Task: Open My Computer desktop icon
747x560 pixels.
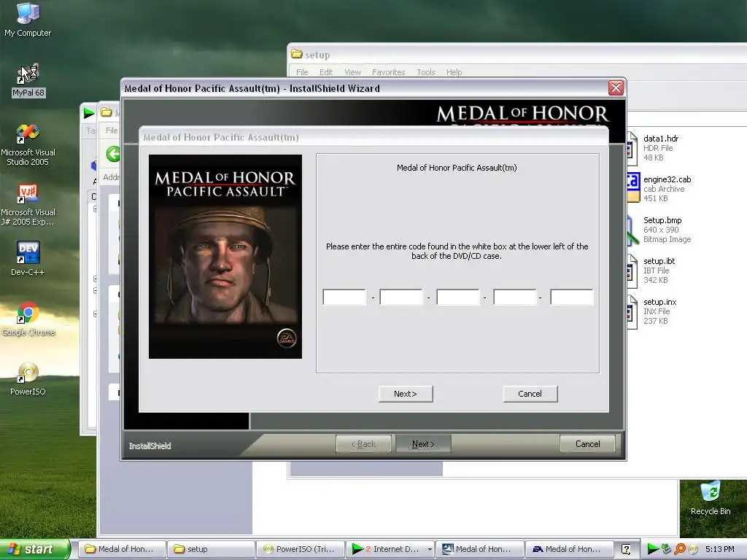Action: click(28, 19)
